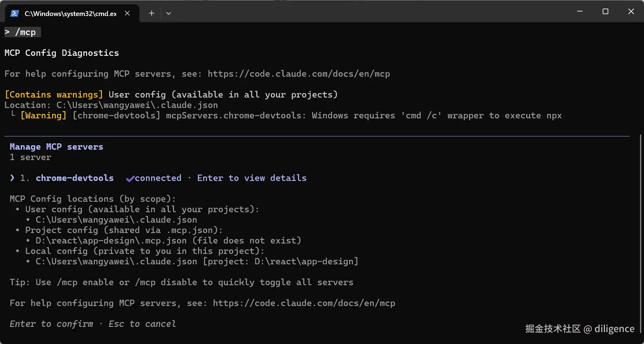Click the 'Enter to view details' hint
This screenshot has height=344, width=644.
point(252,178)
